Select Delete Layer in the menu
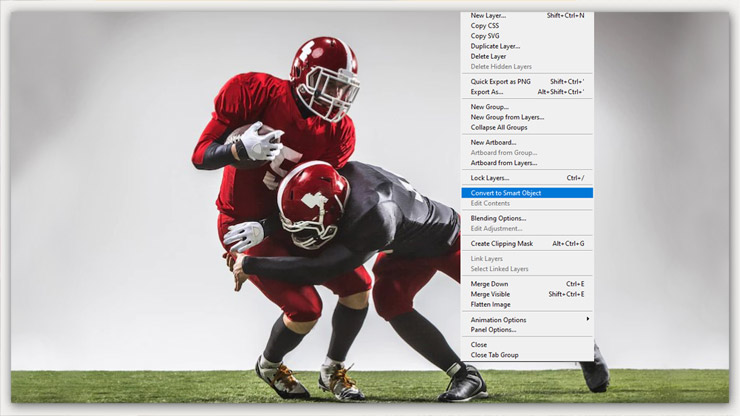 tap(488, 56)
